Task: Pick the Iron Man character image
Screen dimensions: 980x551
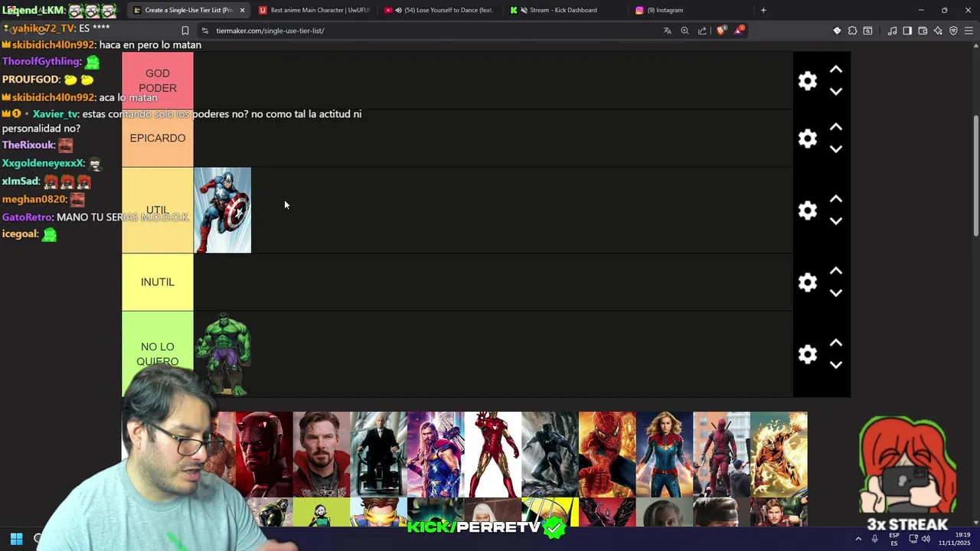Action: pos(492,455)
